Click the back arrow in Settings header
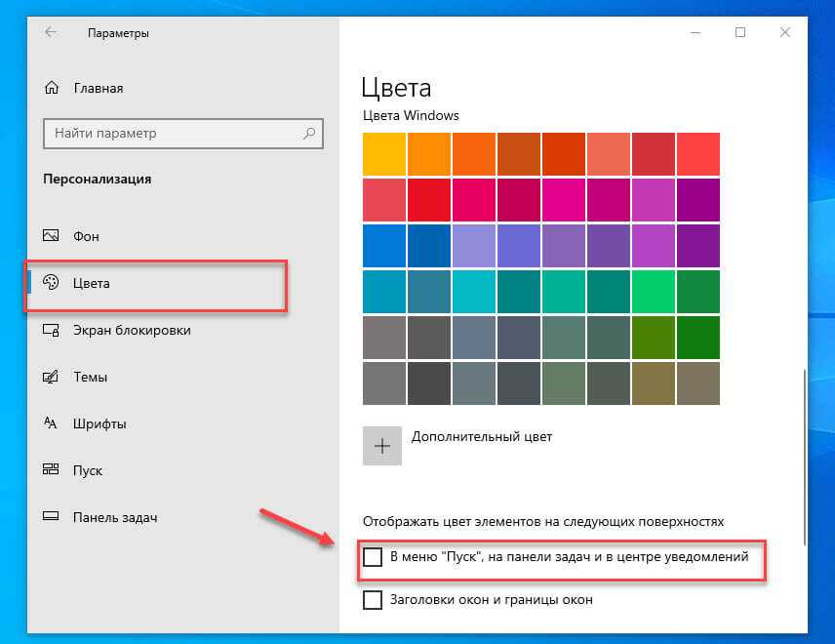835x644 pixels. point(51,32)
